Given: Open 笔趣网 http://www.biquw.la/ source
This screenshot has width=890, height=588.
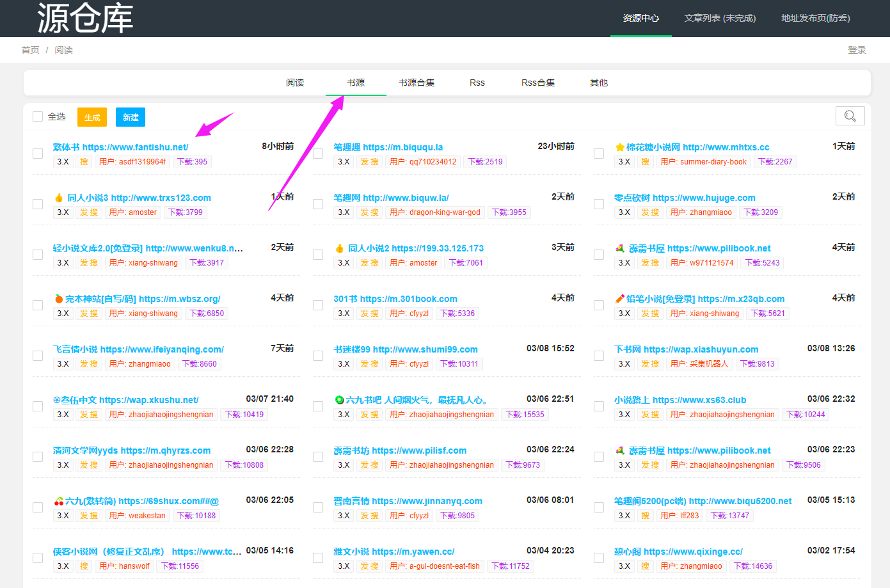Looking at the screenshot, I should [391, 198].
